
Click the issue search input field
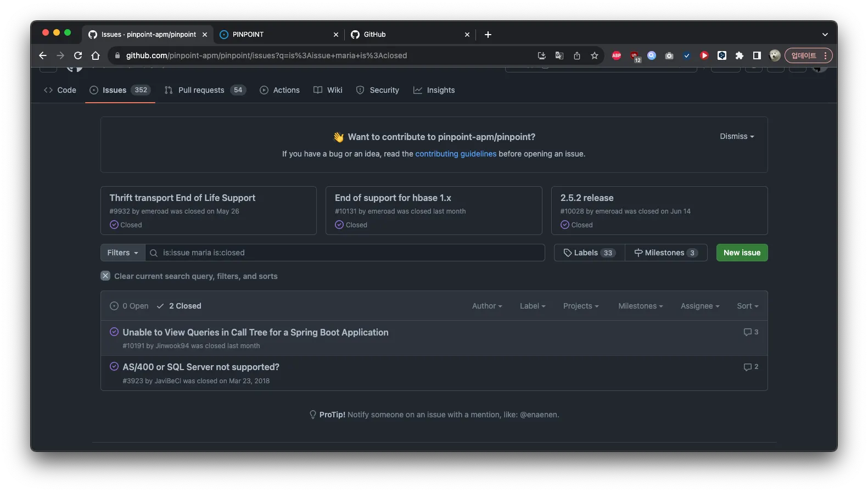click(x=346, y=253)
